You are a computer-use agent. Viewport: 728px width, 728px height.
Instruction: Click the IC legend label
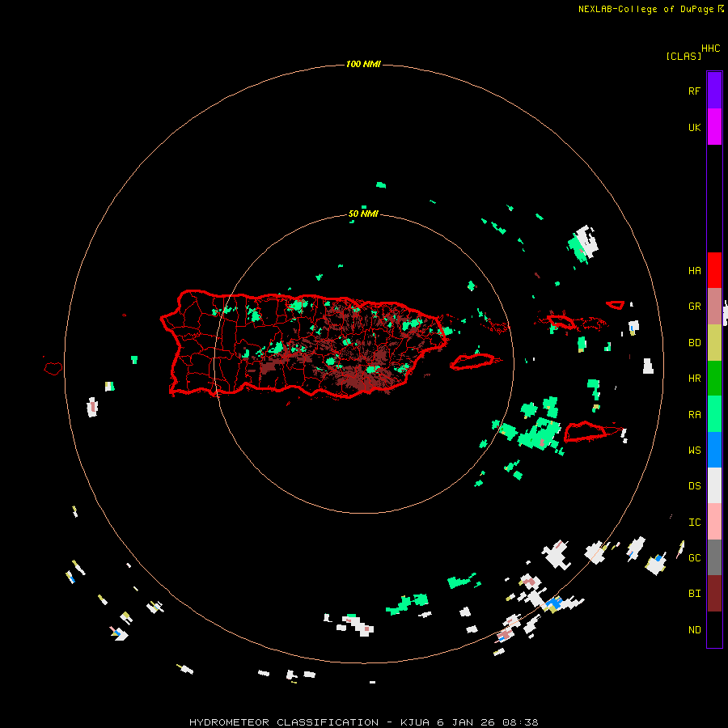coord(694,523)
